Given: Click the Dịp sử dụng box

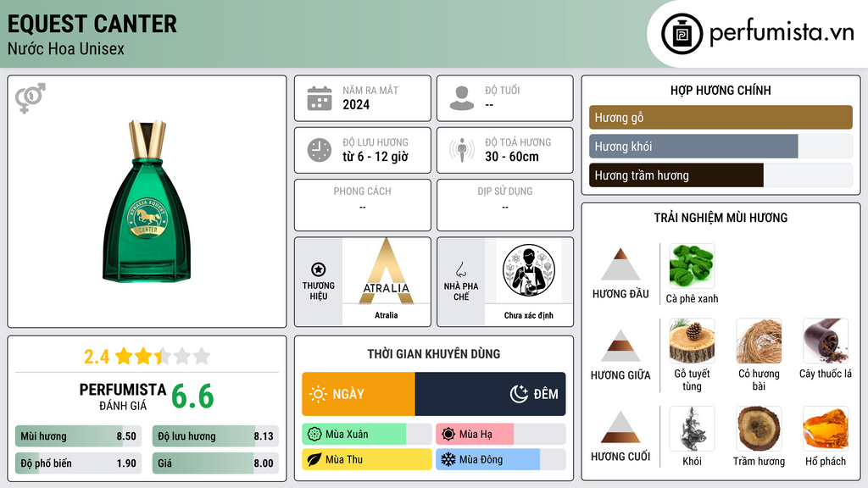Looking at the screenshot, I should point(505,205).
